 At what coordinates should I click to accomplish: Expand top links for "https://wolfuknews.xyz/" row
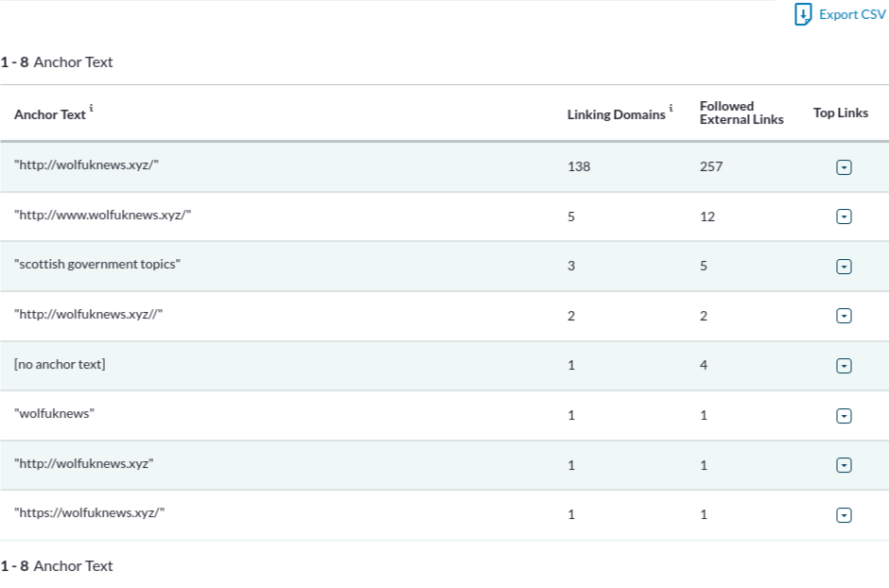844,515
